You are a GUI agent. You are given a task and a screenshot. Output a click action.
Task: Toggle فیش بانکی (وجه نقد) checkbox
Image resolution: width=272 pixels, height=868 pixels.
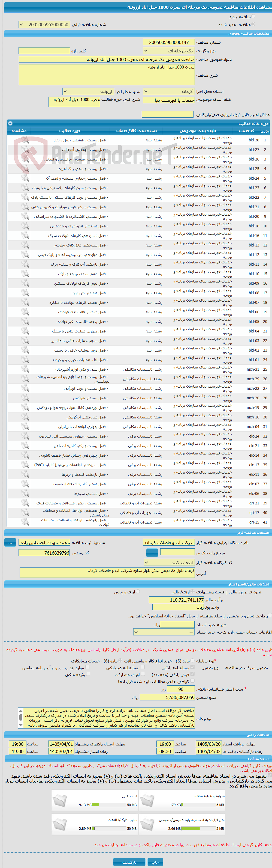(x=193, y=674)
